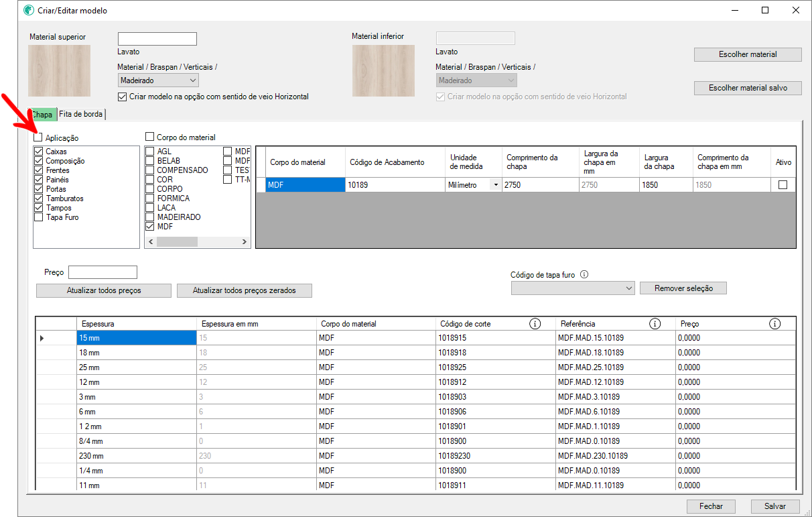Click the app icon in title bar
This screenshot has height=517, width=812.
click(x=29, y=11)
